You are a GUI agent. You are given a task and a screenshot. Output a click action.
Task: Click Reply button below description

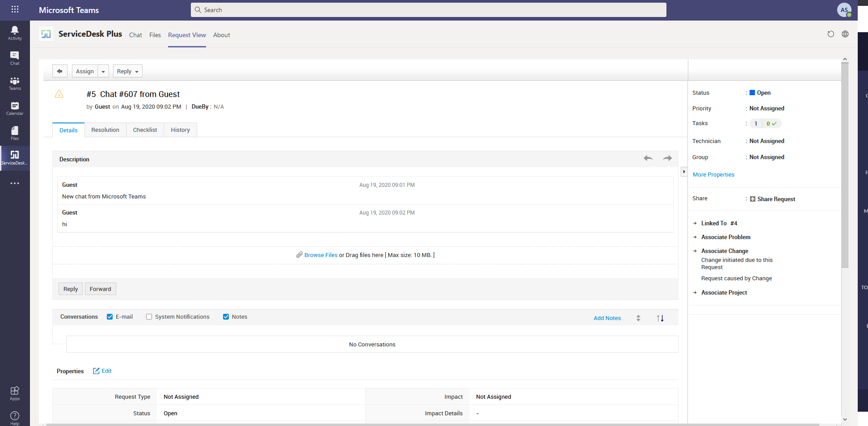click(x=71, y=289)
